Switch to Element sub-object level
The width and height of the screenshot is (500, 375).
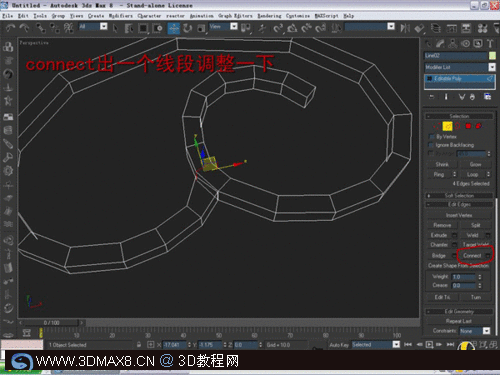(x=479, y=126)
